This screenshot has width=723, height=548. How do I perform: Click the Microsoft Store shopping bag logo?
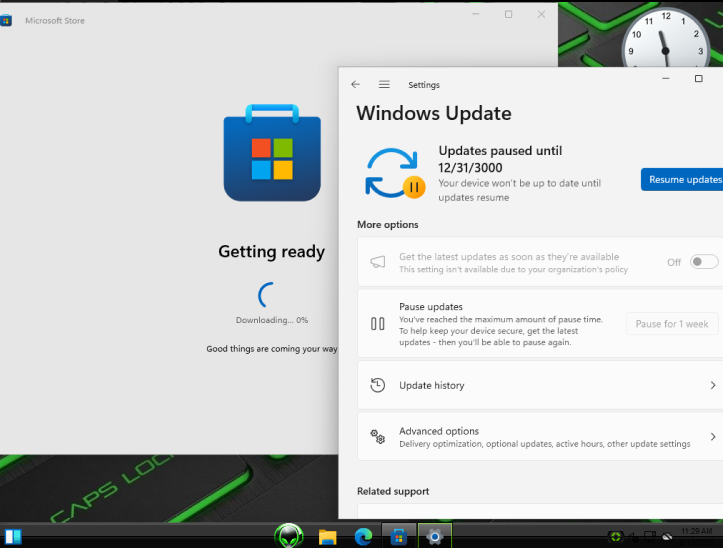coord(272,153)
